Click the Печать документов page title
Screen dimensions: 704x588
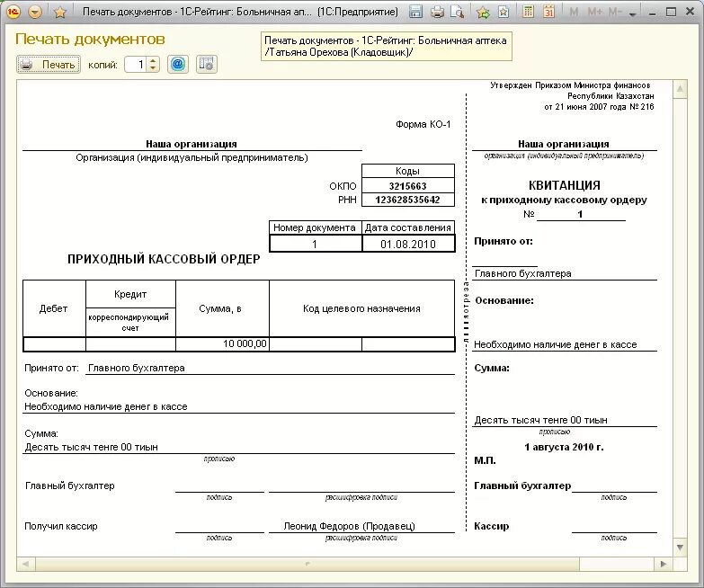point(90,39)
